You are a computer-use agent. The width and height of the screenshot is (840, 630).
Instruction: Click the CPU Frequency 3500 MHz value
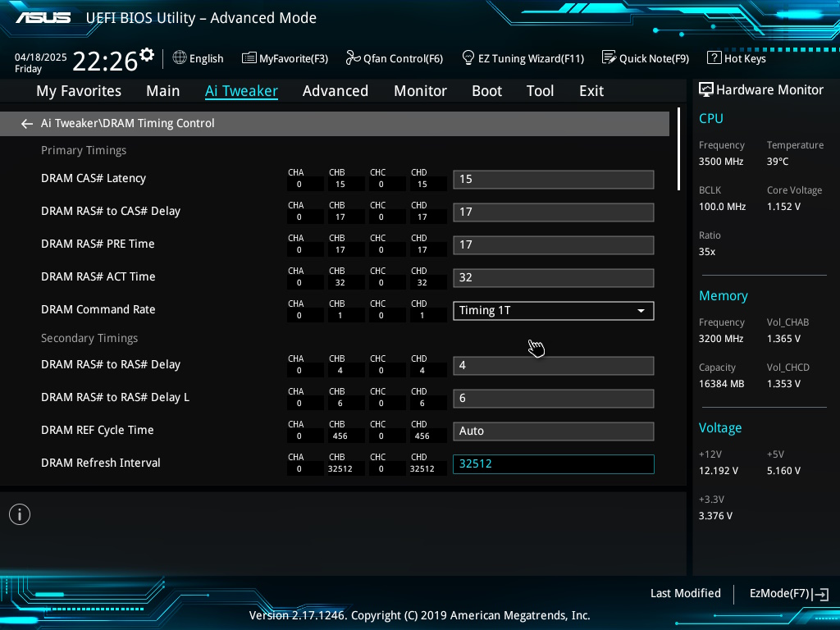click(721, 162)
